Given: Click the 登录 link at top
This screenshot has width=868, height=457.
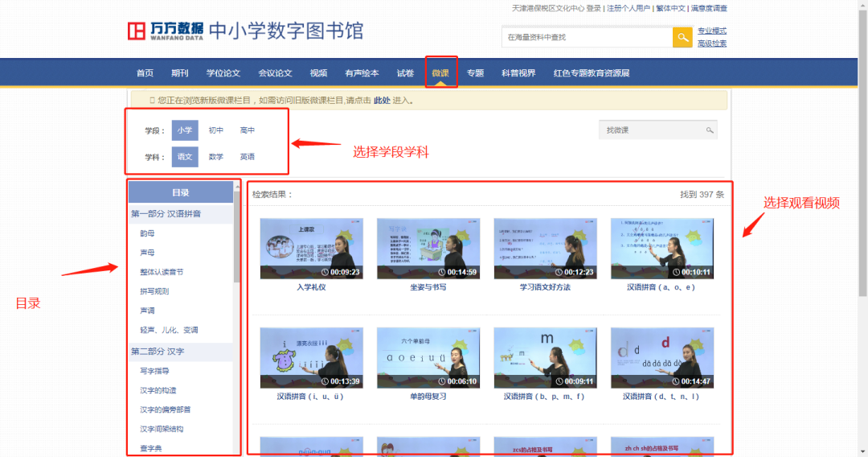Looking at the screenshot, I should (x=594, y=8).
